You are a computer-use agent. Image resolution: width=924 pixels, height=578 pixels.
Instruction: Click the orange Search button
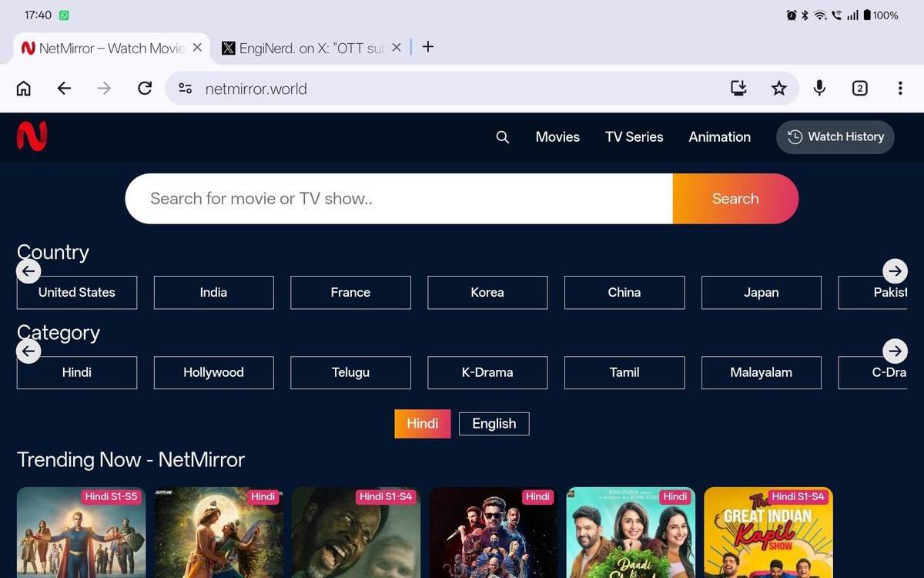pos(735,199)
